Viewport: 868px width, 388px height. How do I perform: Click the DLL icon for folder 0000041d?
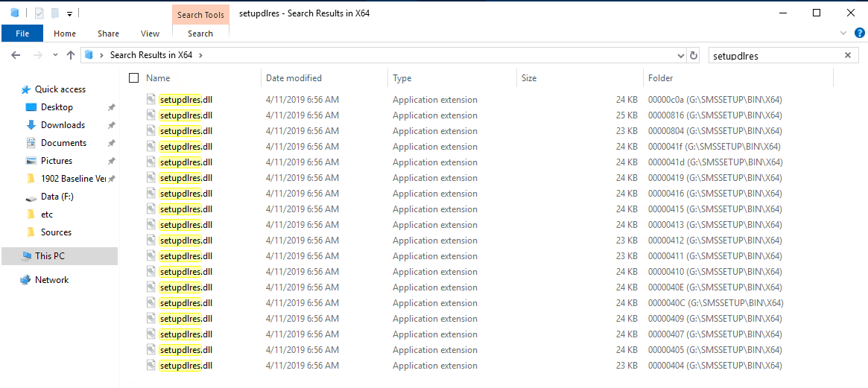tap(152, 162)
